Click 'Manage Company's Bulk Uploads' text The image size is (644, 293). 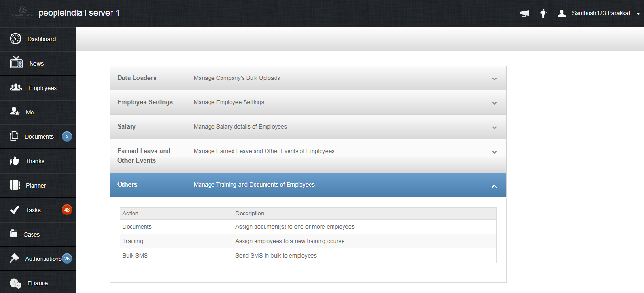coord(237,78)
